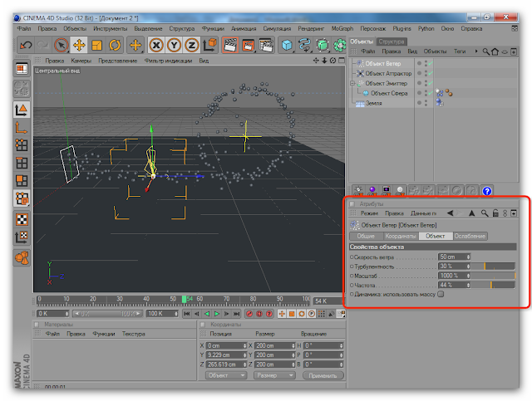532x401 pixels.
Task: Enable Динамика: использовать массу checkbox
Action: click(x=441, y=294)
